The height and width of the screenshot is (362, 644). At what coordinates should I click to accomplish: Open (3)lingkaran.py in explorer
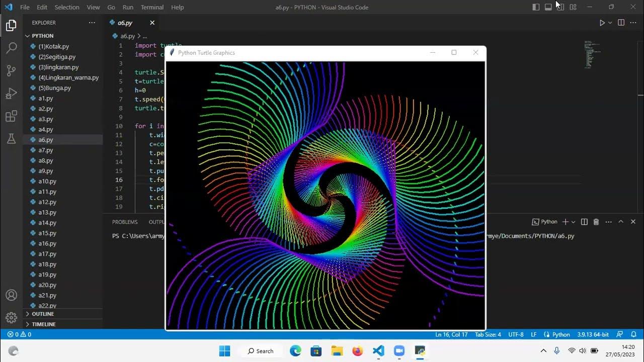coord(58,67)
